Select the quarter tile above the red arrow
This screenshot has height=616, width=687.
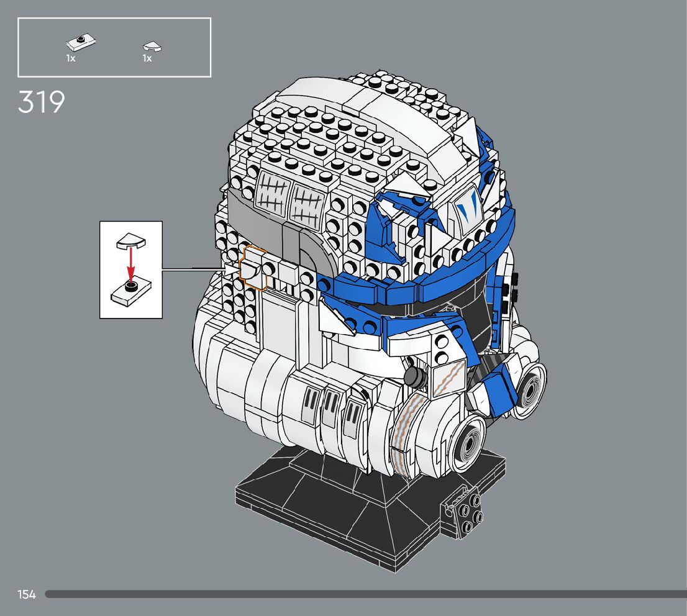click(130, 239)
